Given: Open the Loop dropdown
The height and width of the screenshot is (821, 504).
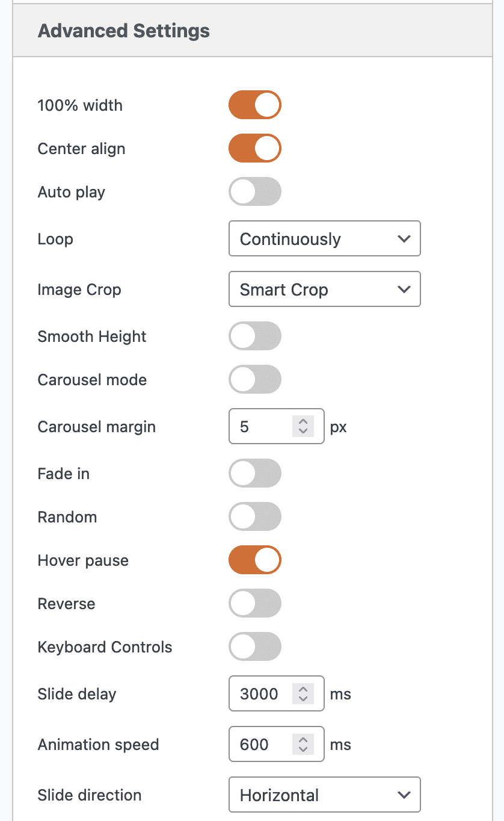Looking at the screenshot, I should (324, 239).
